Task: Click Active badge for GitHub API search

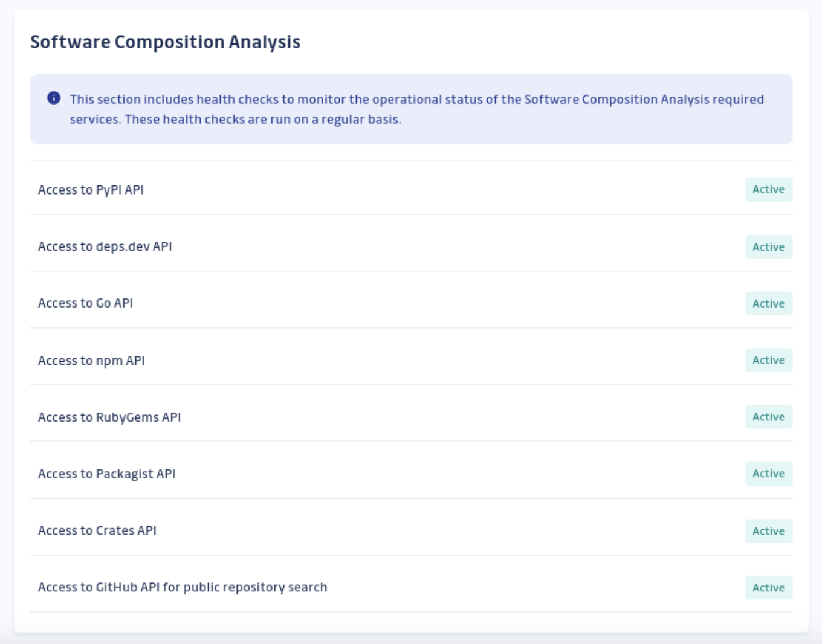Action: click(x=768, y=588)
